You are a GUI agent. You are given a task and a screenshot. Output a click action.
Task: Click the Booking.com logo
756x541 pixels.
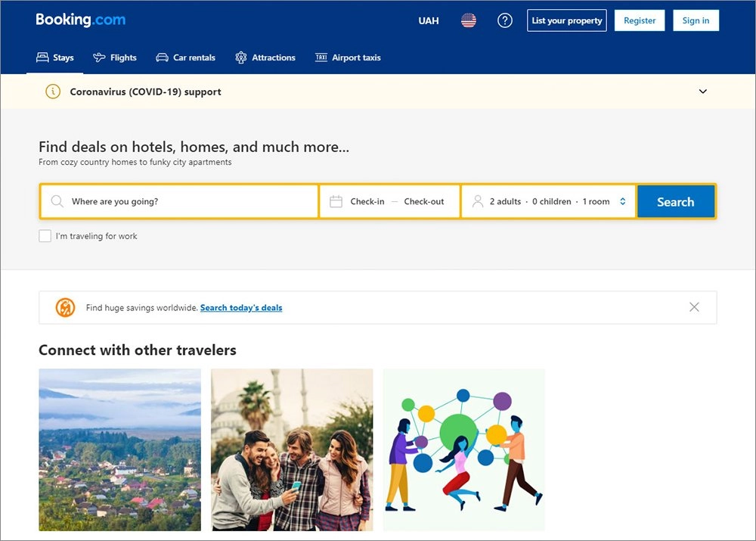pos(81,20)
